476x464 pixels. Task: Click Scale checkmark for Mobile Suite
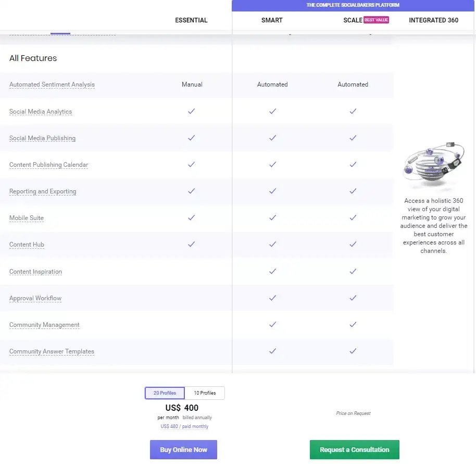(353, 217)
